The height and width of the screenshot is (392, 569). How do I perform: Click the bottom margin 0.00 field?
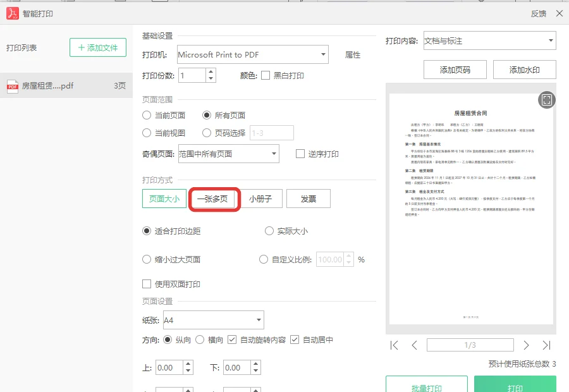point(237,368)
